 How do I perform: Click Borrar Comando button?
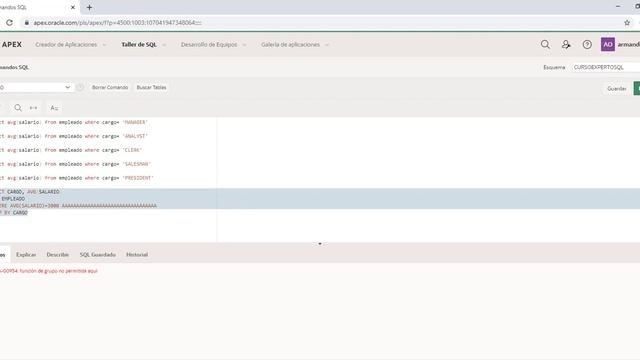110,87
